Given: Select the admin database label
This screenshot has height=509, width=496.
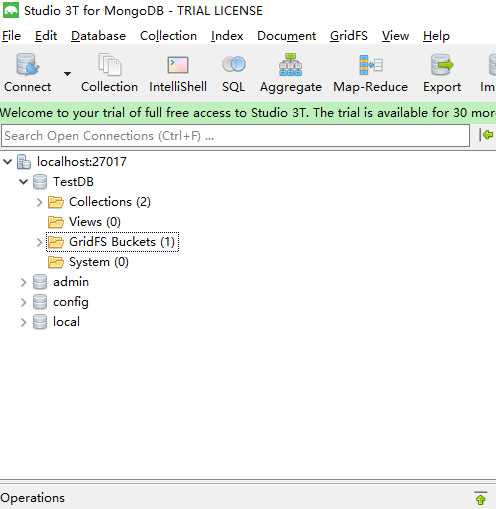Looking at the screenshot, I should (x=71, y=282).
